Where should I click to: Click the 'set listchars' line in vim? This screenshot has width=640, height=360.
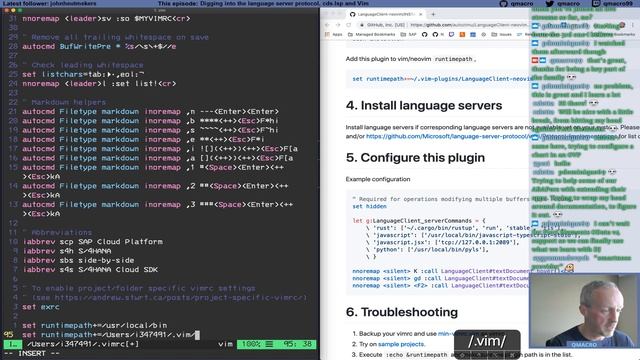(x=83, y=74)
